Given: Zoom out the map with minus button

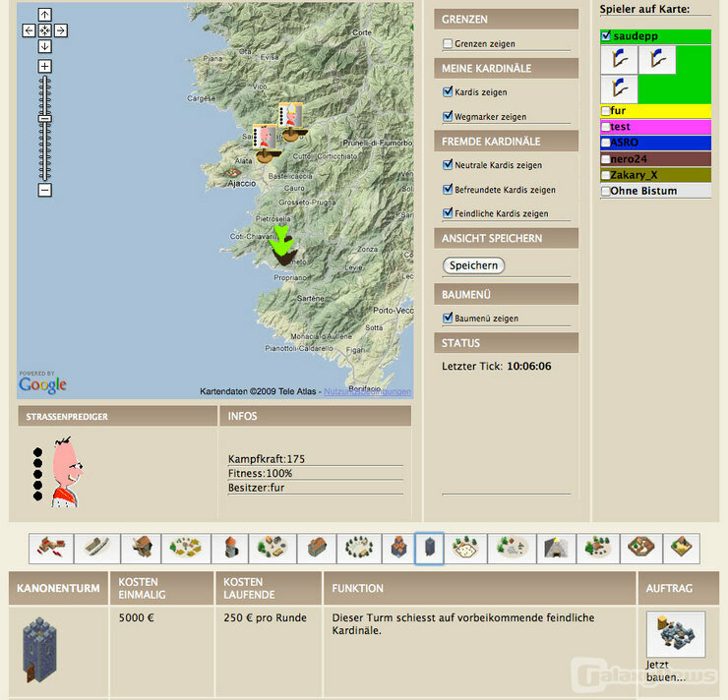Looking at the screenshot, I should click(x=44, y=190).
